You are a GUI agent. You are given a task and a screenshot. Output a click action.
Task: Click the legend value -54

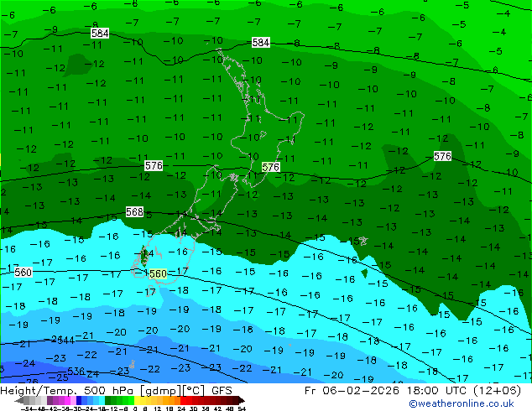(x=29, y=408)
